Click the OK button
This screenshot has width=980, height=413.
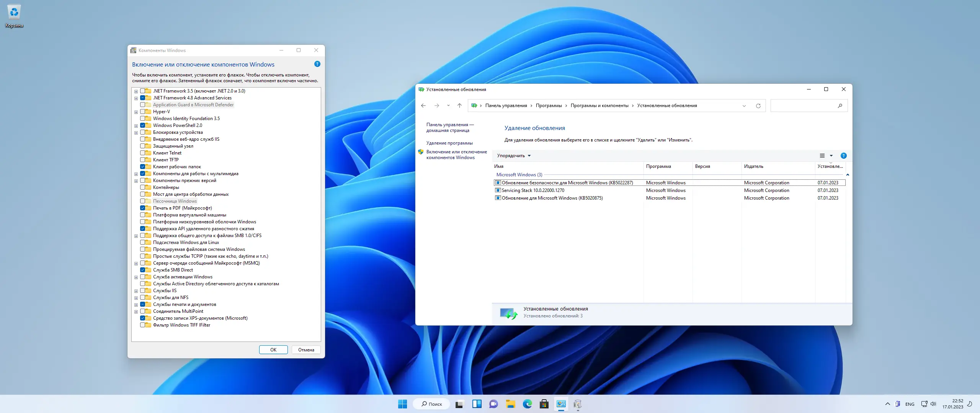[273, 350]
